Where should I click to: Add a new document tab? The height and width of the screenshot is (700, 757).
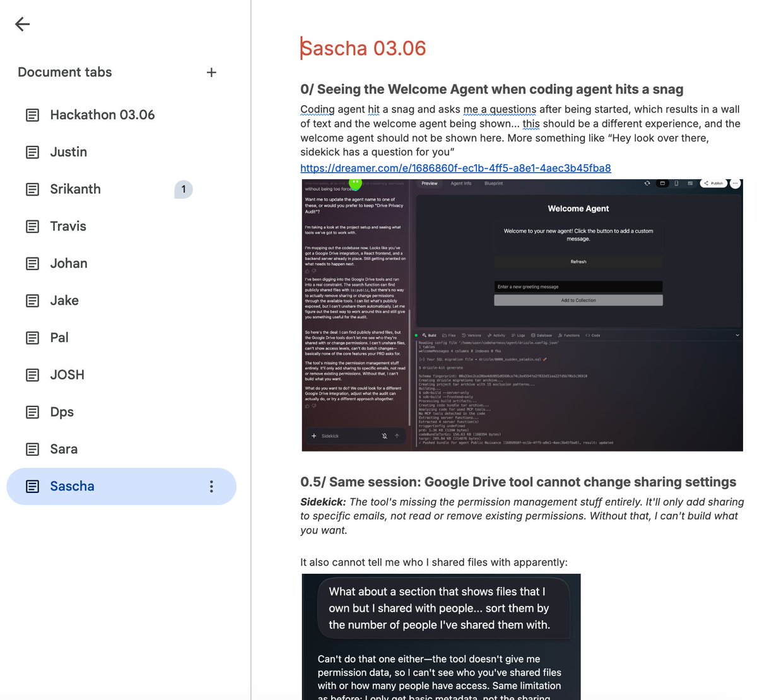pyautogui.click(x=211, y=73)
